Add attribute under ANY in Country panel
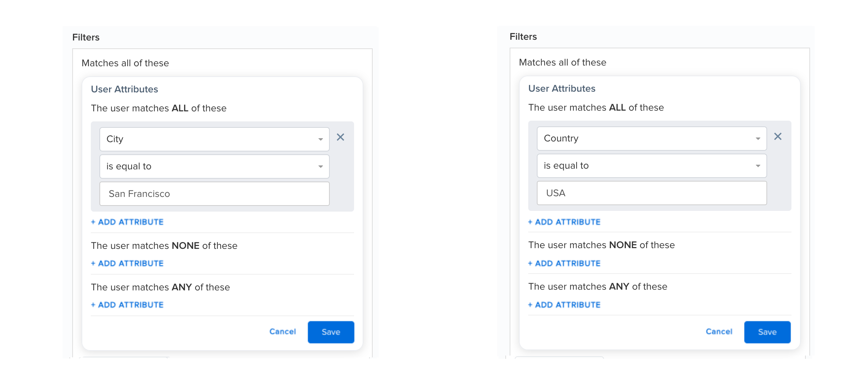The width and height of the screenshot is (868, 391). 564,305
